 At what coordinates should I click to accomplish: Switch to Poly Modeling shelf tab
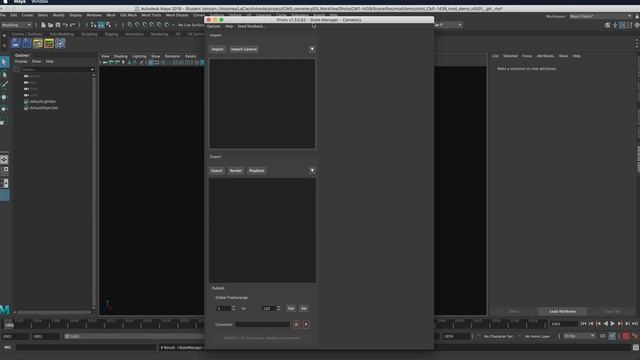[62, 34]
